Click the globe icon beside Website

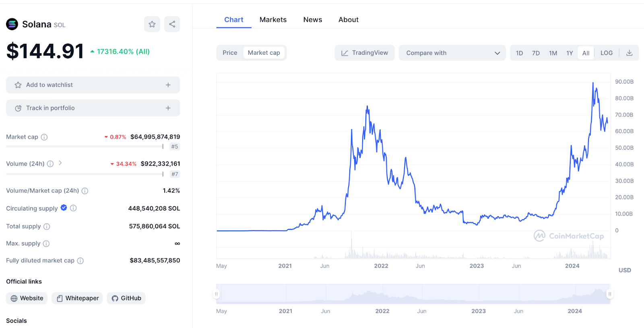pos(14,298)
